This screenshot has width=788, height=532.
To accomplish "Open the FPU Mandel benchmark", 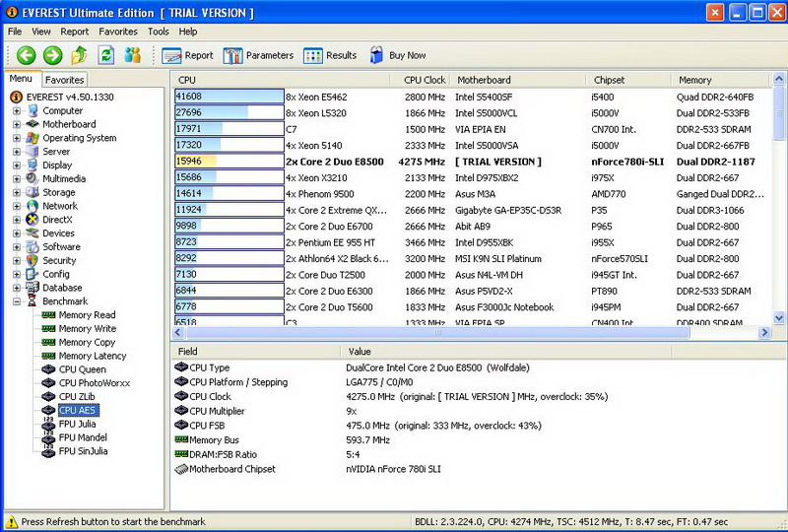I will point(83,437).
